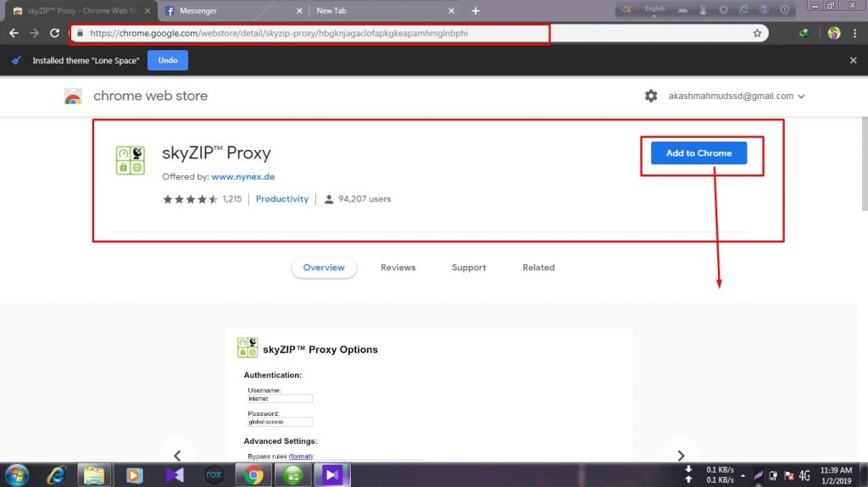Open the Windows Start menu
This screenshot has width=868, height=487.
(x=17, y=475)
